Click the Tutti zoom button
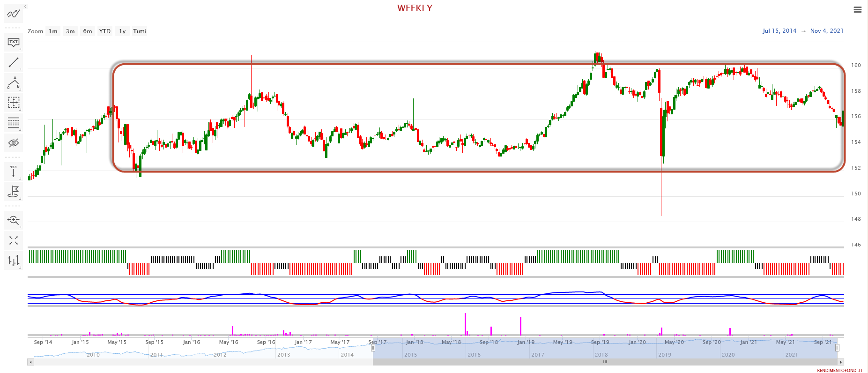Screen dimensions: 868x373 tap(139, 31)
